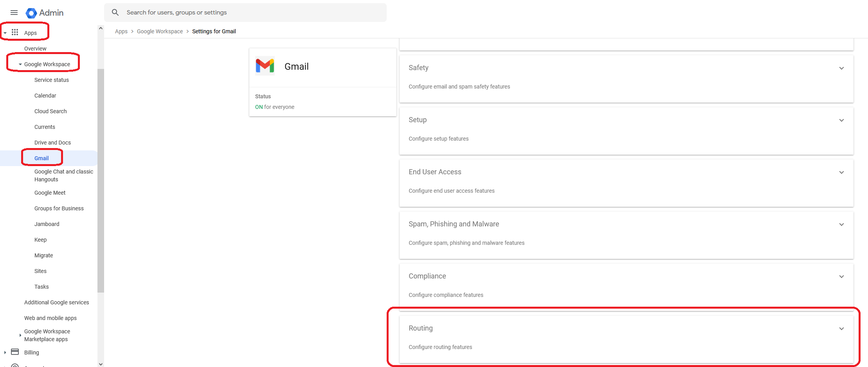
Task: Expand the Compliance section chevron
Action: pos(841,277)
